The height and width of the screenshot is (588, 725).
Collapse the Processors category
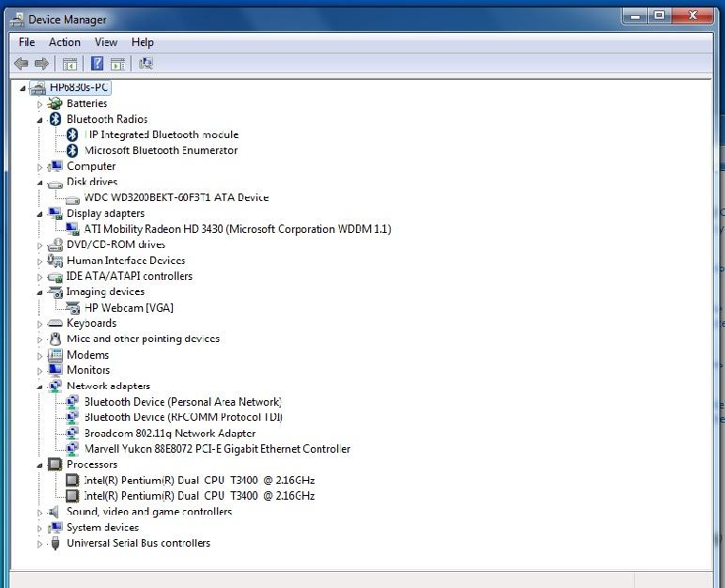40,465
